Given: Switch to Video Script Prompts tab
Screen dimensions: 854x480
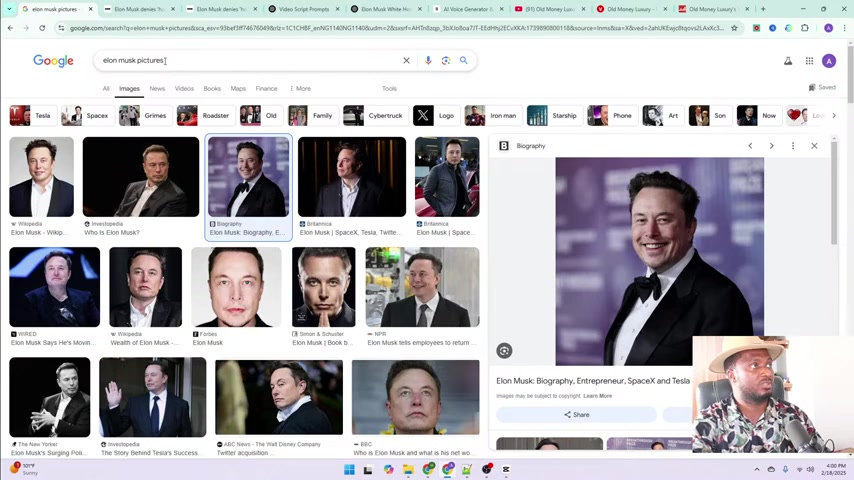Looking at the screenshot, I should coord(303,9).
